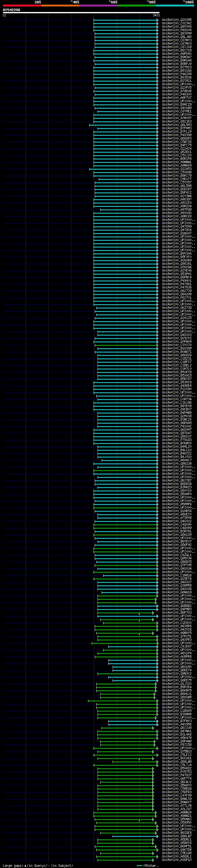Select hit label UniRef100_A7QKU6
This screenshot has width=197, height=868.
pyautogui.click(x=177, y=91)
